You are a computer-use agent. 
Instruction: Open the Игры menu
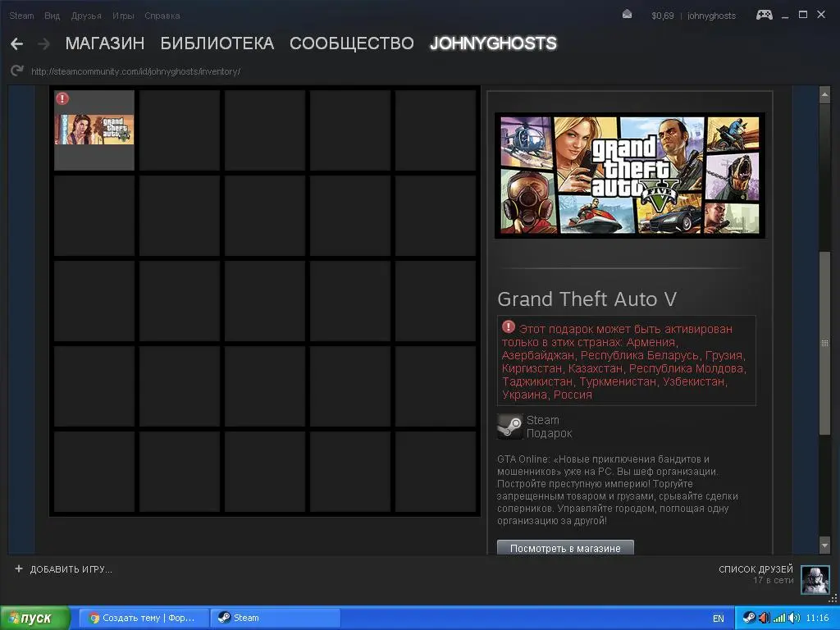click(123, 16)
